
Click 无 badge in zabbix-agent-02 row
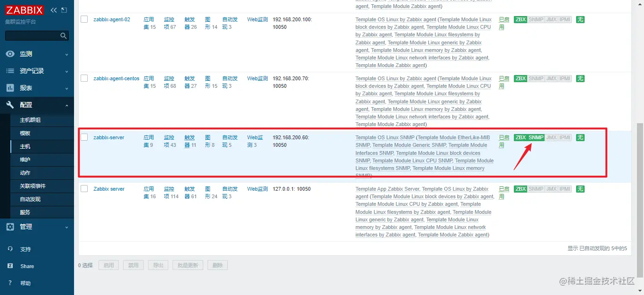point(580,19)
